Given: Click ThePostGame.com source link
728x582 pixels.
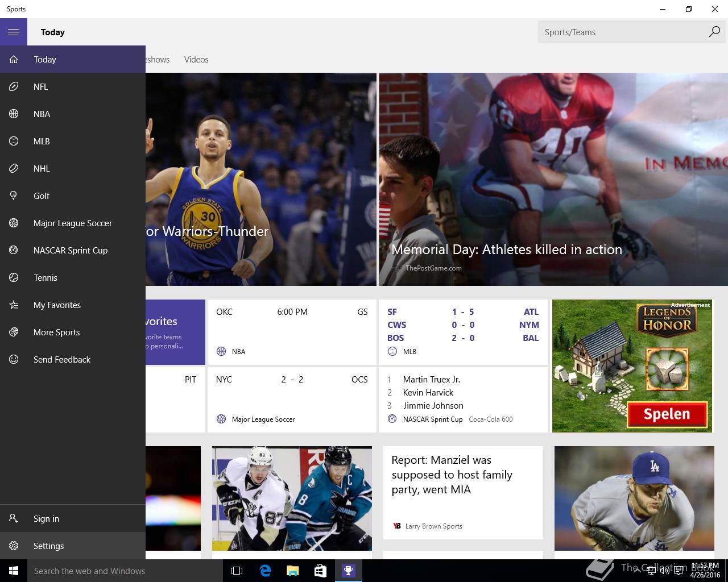Looking at the screenshot, I should 433,268.
